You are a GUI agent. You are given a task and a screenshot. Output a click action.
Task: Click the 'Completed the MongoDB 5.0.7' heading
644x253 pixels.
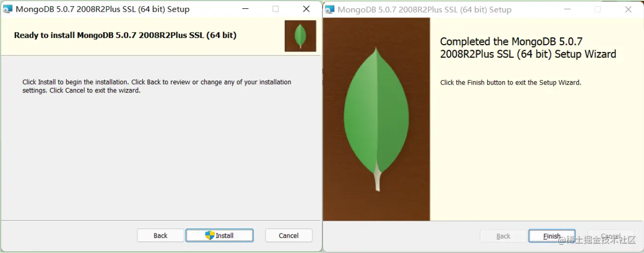pos(528,48)
